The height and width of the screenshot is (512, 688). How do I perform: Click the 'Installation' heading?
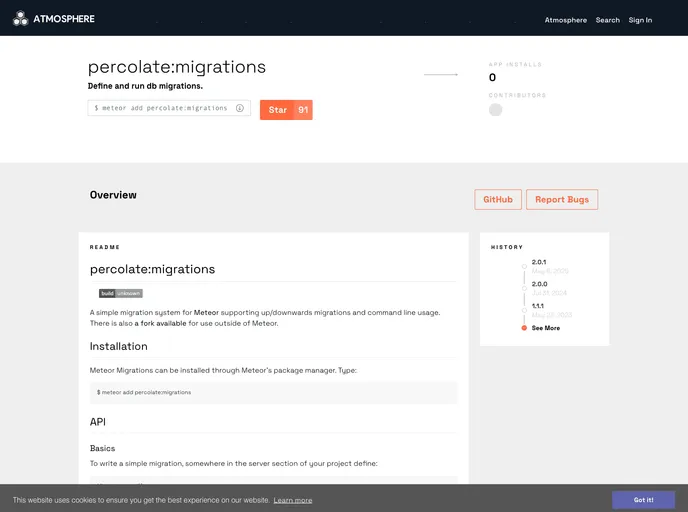point(118,346)
